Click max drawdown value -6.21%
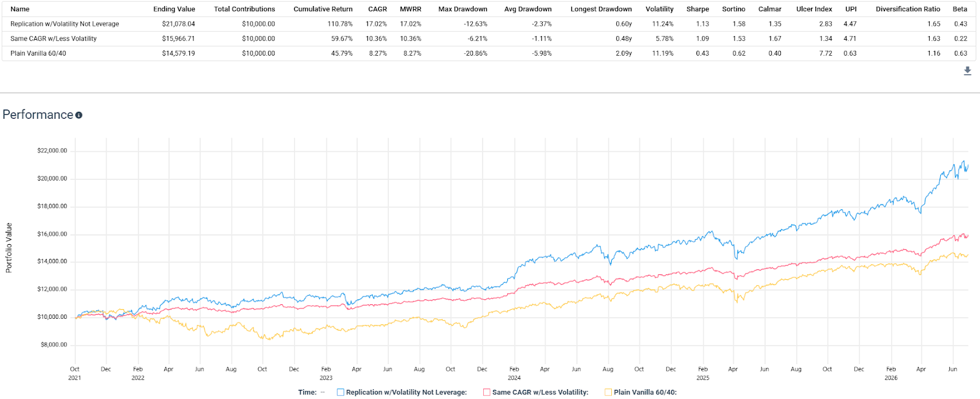 (478, 39)
